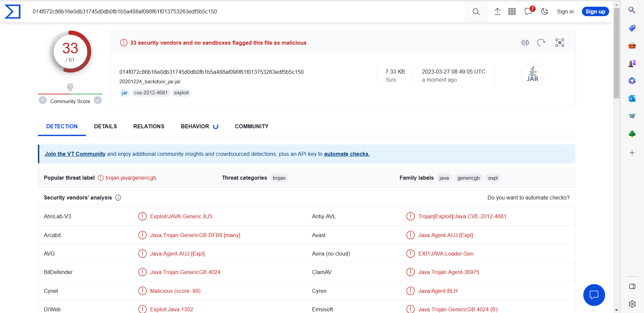Switch to the DETAILS tab
The height and width of the screenshot is (313, 644).
tap(105, 126)
